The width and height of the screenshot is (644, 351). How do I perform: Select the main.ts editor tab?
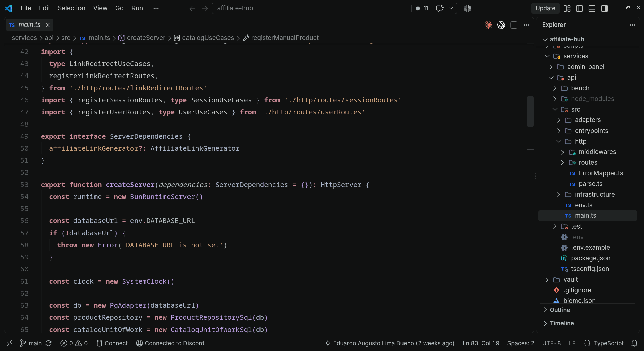point(29,25)
